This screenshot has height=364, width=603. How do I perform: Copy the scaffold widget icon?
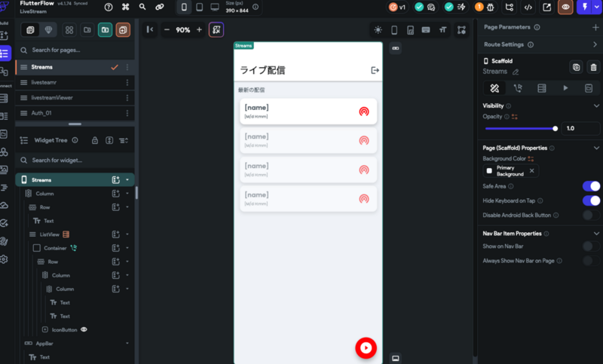click(x=576, y=67)
